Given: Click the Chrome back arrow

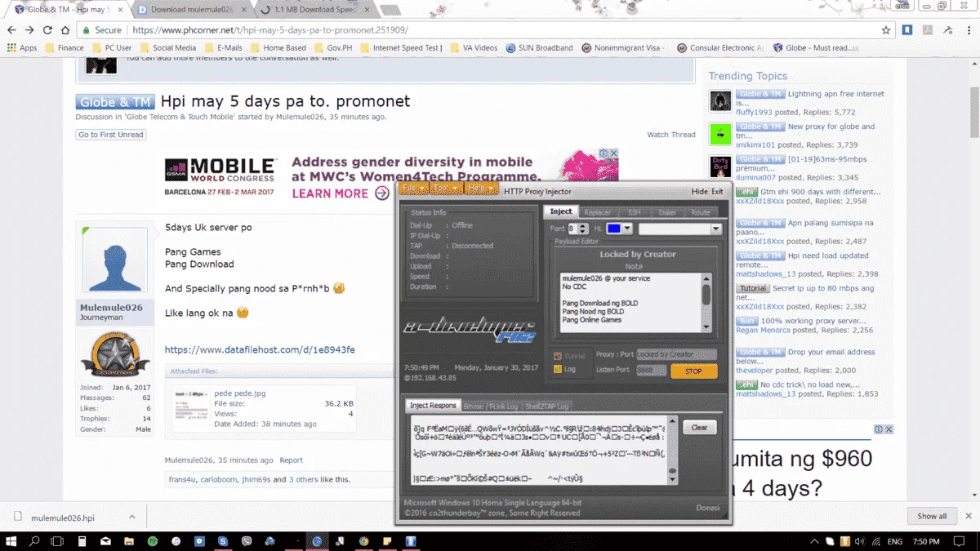Looking at the screenshot, I should 12,29.
